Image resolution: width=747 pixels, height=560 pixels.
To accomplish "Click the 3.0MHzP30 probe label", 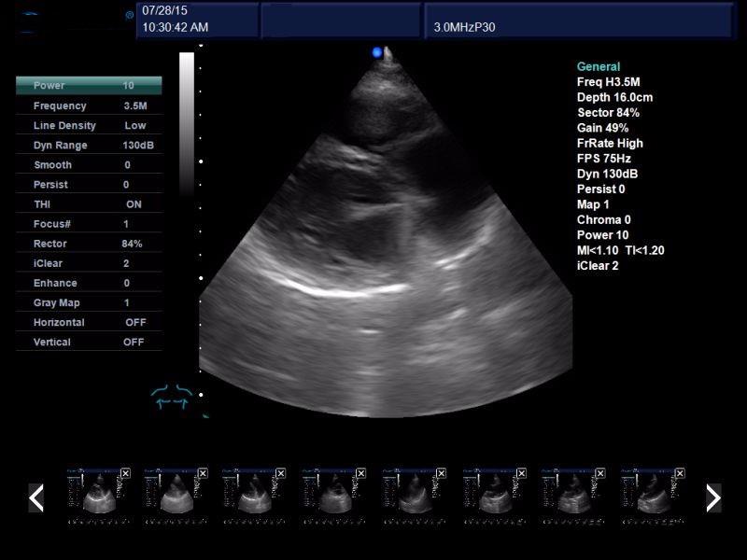I will coord(464,27).
